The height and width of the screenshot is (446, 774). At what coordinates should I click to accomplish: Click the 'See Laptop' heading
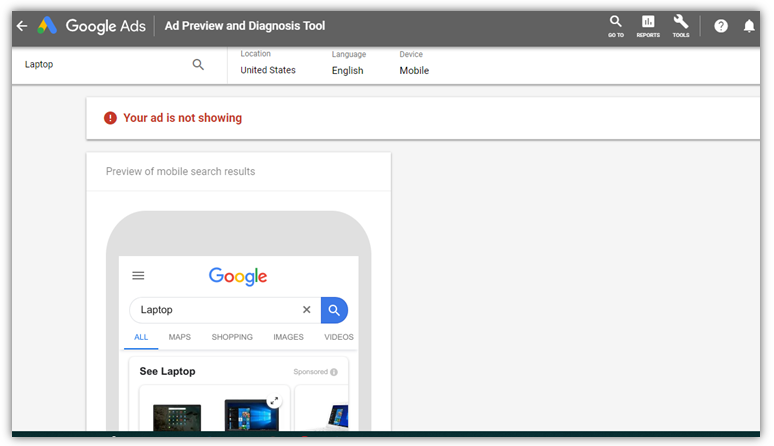point(167,371)
